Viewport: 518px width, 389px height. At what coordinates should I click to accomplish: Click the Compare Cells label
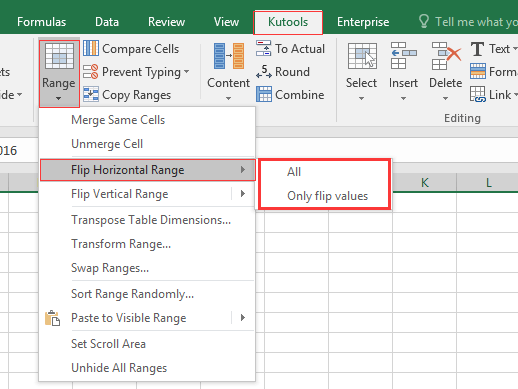coord(140,49)
